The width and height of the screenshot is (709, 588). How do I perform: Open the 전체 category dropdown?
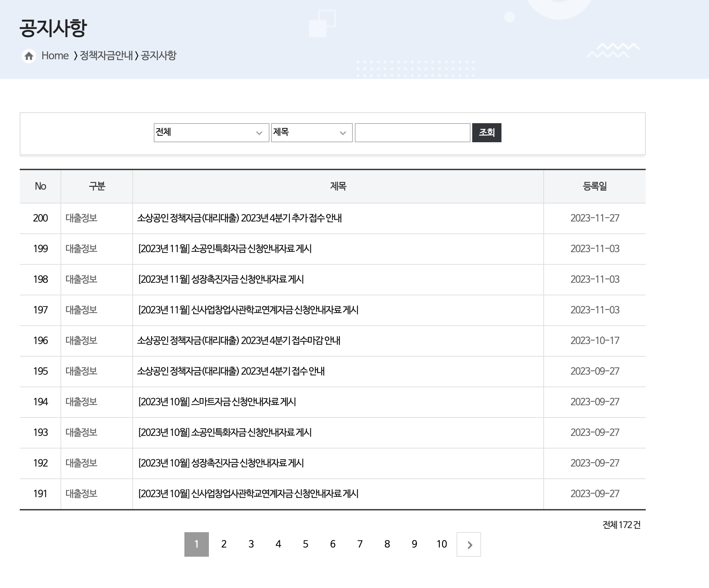pos(211,133)
